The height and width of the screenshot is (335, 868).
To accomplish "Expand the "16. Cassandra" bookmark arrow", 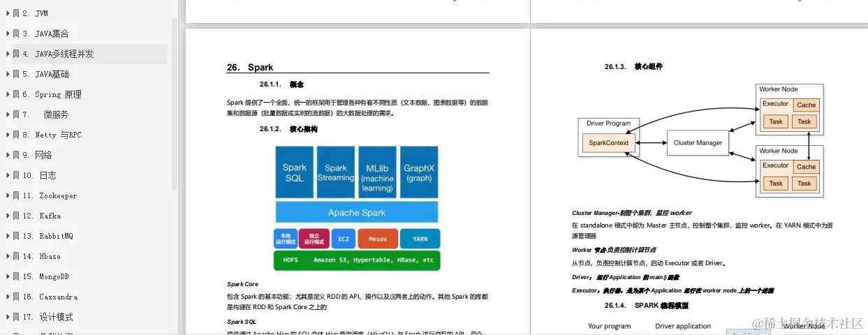I will click(x=8, y=297).
